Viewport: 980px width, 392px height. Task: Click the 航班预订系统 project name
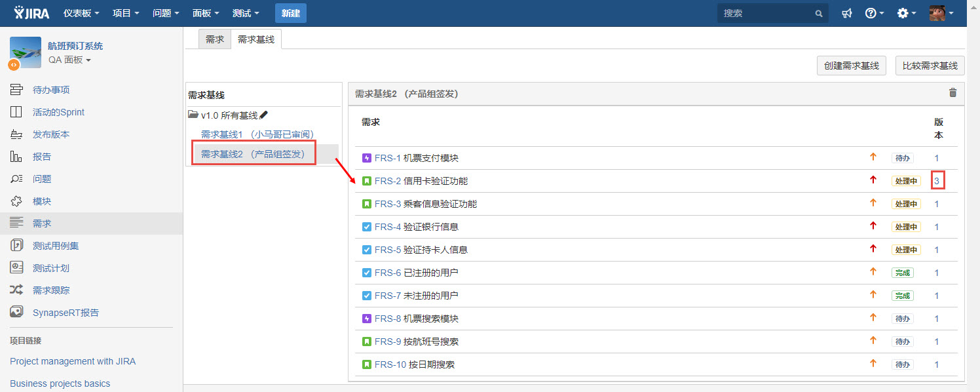(x=75, y=46)
